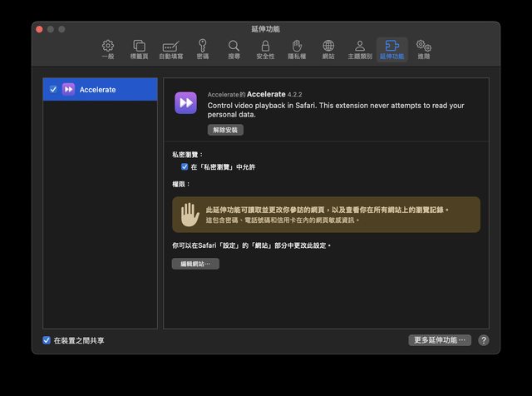Open the 隱私權 (Privacy) hand tab
The height and width of the screenshot is (396, 532).
click(297, 50)
